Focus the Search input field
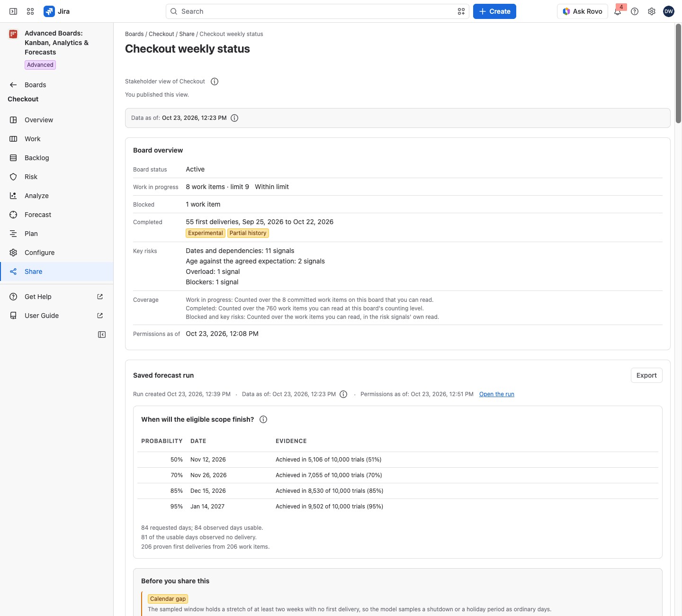 pos(317,11)
